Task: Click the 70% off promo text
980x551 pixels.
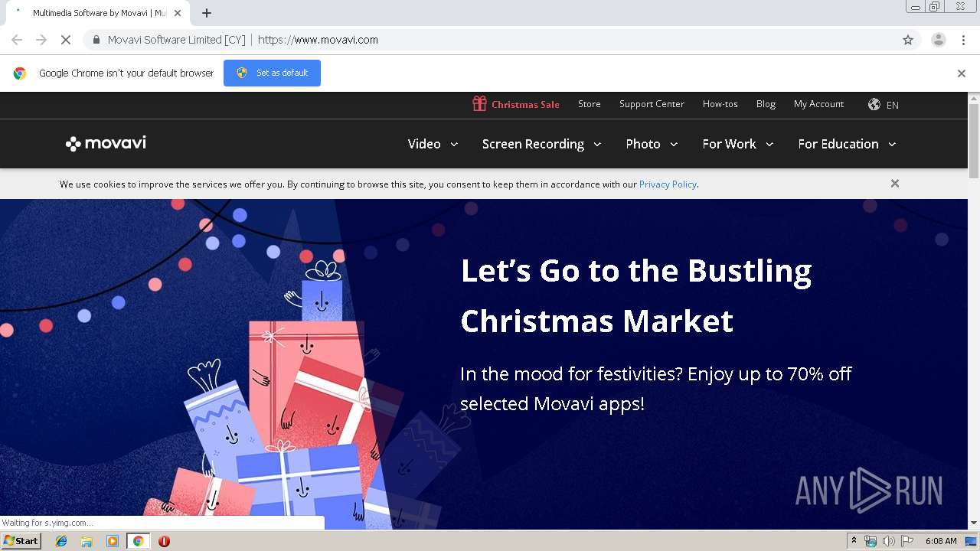Action: (x=656, y=389)
